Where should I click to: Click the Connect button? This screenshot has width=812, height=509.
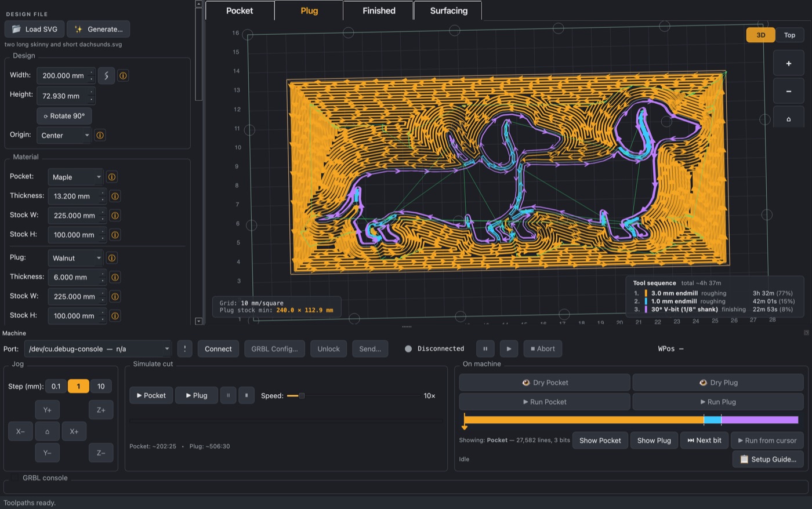(218, 348)
